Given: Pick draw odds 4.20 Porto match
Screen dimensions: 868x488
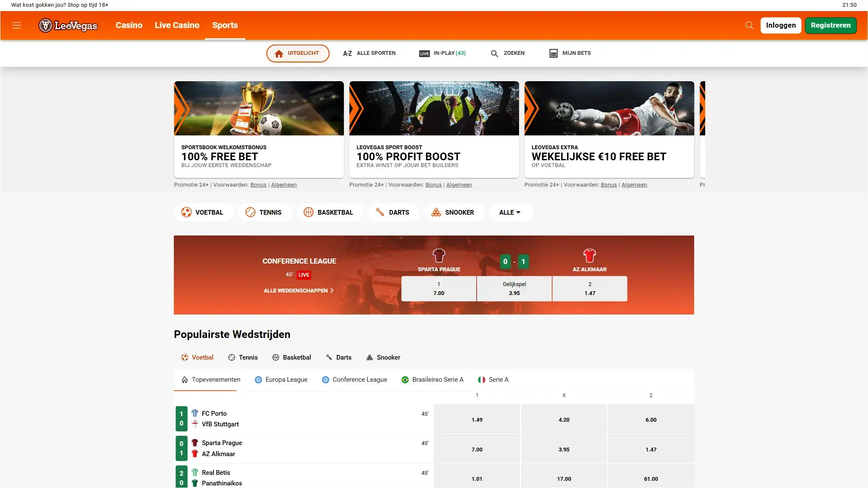Looking at the screenshot, I should (x=564, y=420).
